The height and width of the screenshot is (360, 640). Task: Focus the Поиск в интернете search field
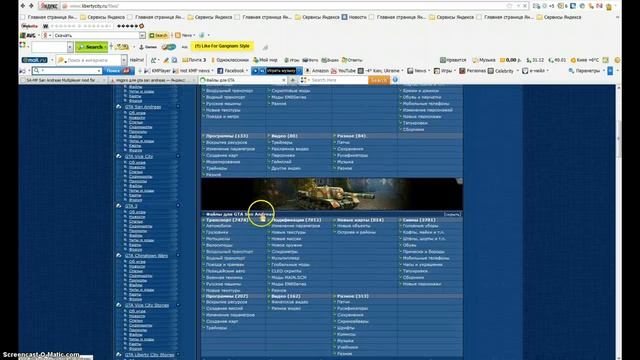(x=89, y=60)
